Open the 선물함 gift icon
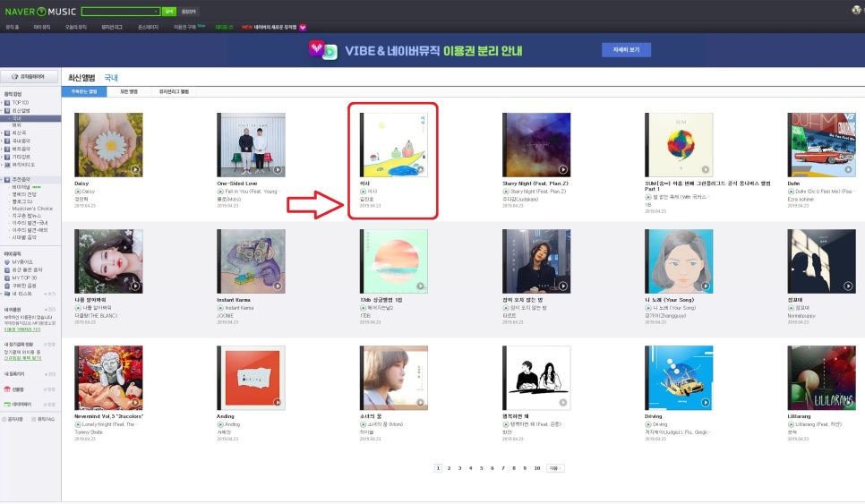The width and height of the screenshot is (865, 504). click(x=7, y=389)
